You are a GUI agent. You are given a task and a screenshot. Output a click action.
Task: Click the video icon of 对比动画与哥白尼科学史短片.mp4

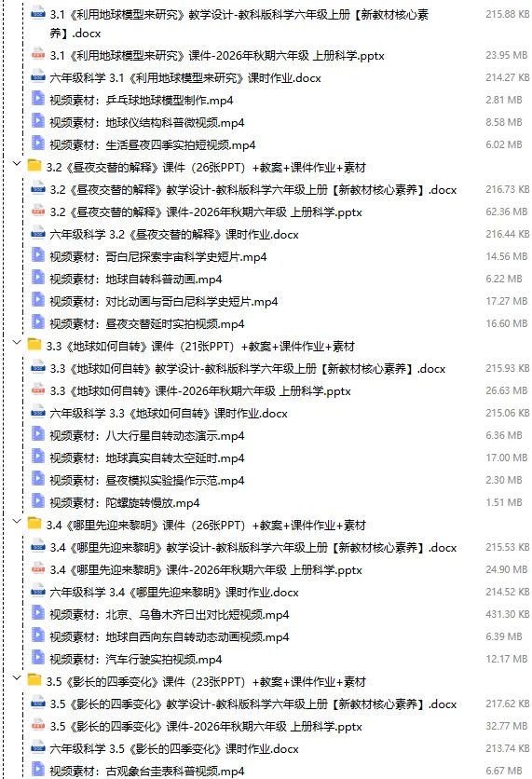tap(38, 300)
